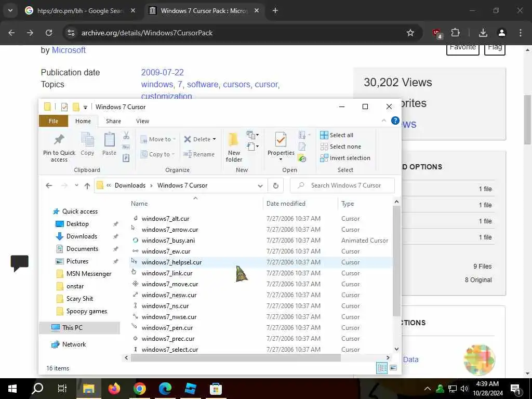
Task: Click the Explorer Help question mark icon
Action: (x=395, y=121)
